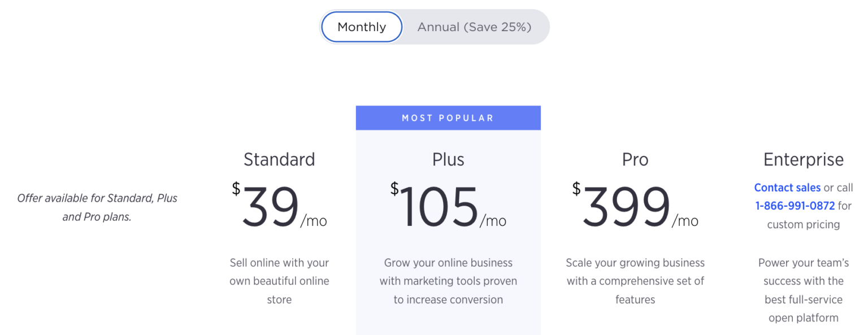This screenshot has width=868, height=335.
Task: Click the Enterprise open platform description
Action: click(x=804, y=290)
